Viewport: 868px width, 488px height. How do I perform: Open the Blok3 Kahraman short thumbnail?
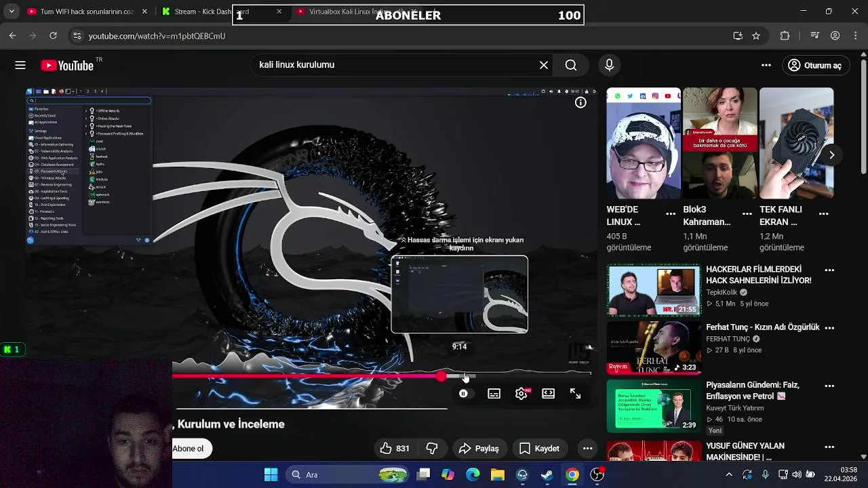[x=720, y=143]
